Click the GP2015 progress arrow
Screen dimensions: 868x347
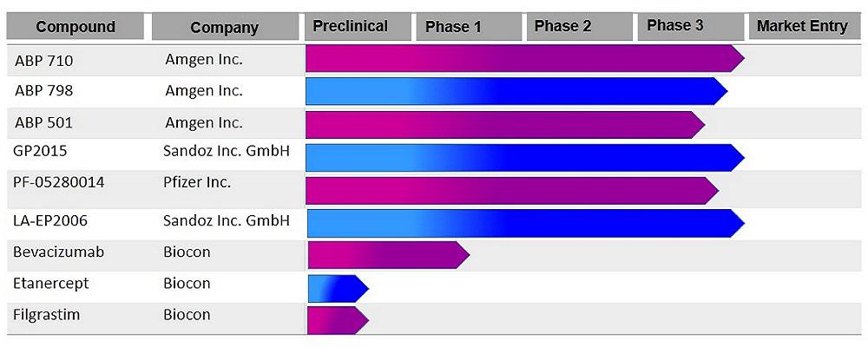click(525, 158)
